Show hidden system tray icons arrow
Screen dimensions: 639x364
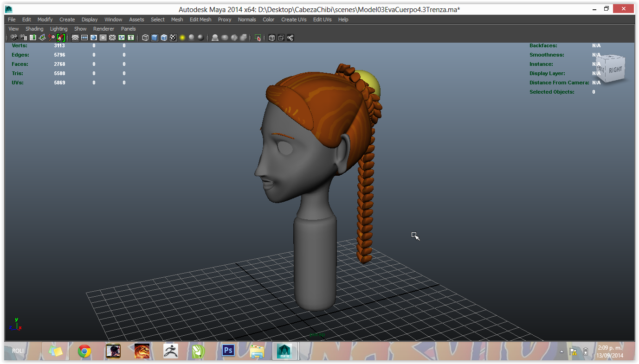click(562, 351)
